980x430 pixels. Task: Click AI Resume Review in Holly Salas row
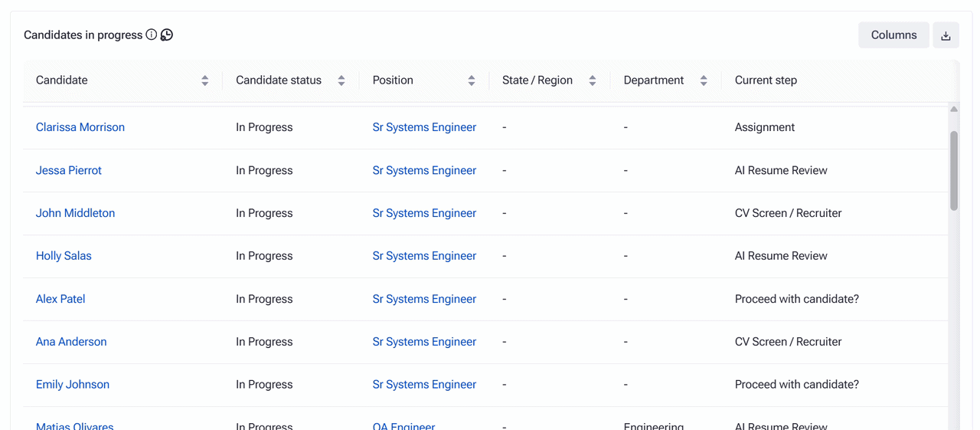(781, 256)
